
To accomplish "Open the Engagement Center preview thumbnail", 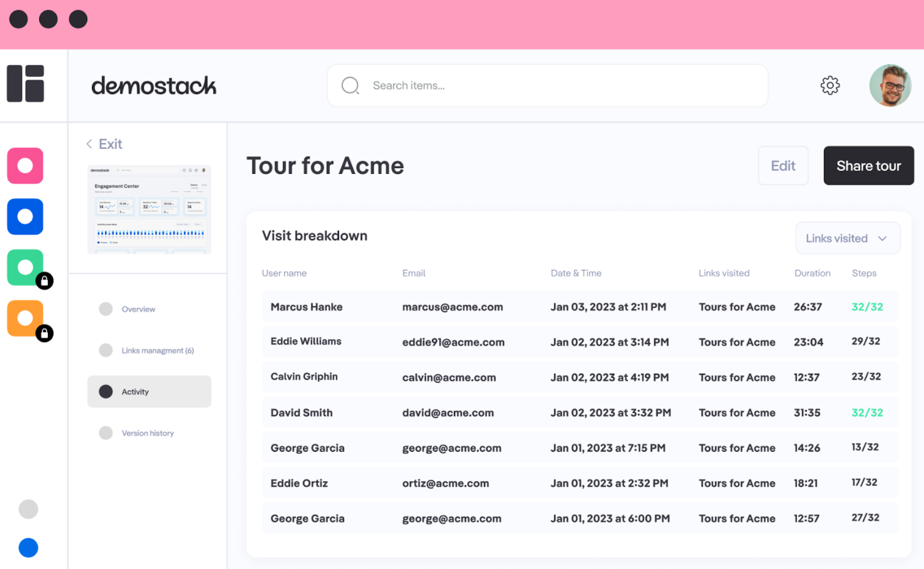I will point(149,209).
